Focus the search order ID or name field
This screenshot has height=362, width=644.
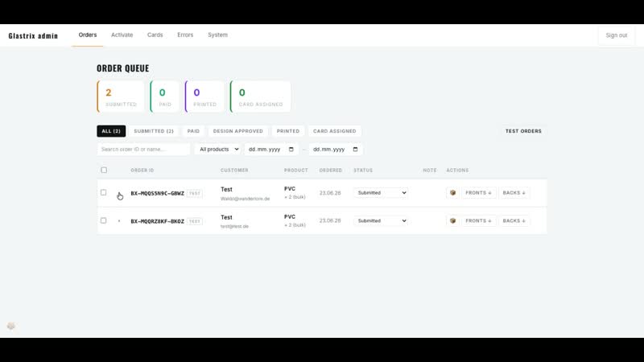[x=143, y=150]
